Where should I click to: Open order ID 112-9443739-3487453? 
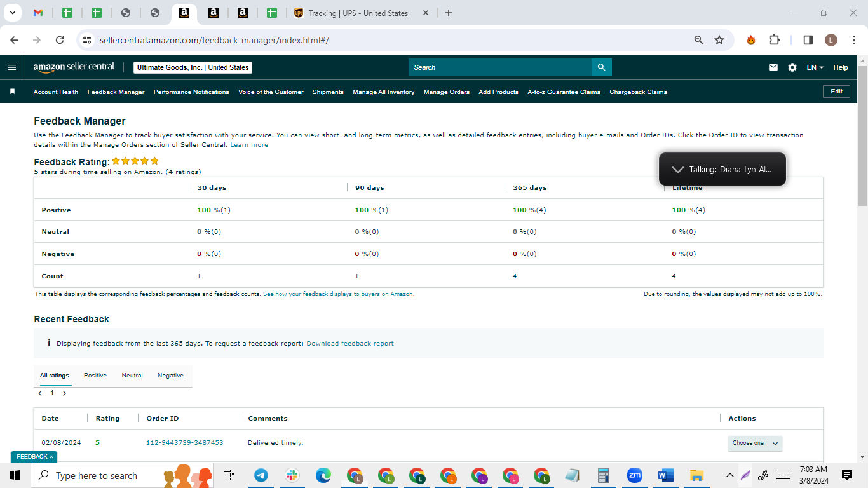click(185, 443)
